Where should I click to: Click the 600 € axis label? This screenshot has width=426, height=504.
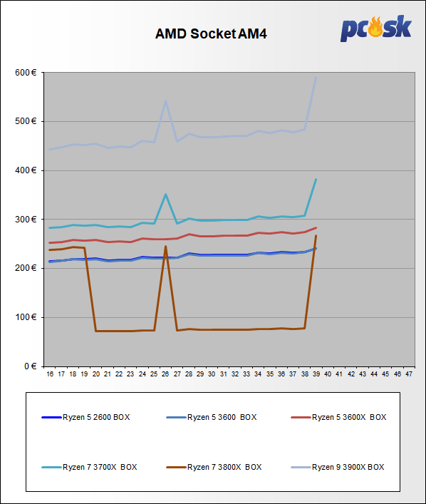pyautogui.click(x=26, y=73)
